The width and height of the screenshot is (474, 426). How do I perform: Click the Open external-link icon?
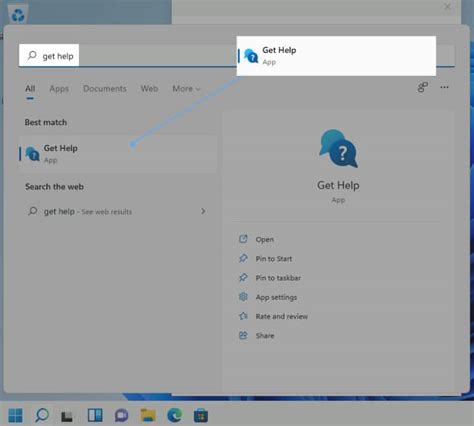pos(243,239)
